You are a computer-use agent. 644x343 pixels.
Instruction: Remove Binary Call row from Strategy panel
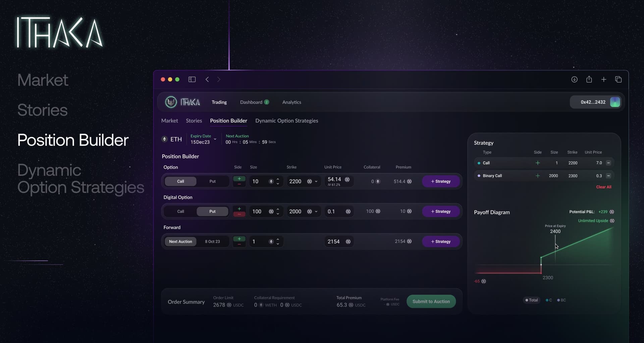[x=608, y=176]
